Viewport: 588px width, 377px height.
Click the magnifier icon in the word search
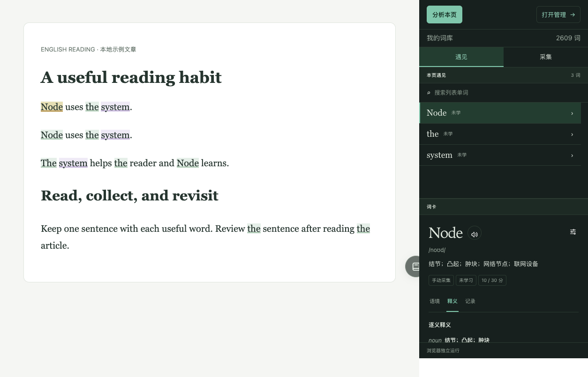(x=429, y=93)
